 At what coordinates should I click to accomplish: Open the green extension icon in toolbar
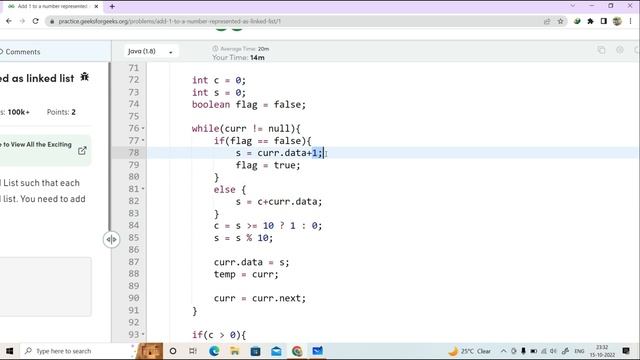(577, 21)
